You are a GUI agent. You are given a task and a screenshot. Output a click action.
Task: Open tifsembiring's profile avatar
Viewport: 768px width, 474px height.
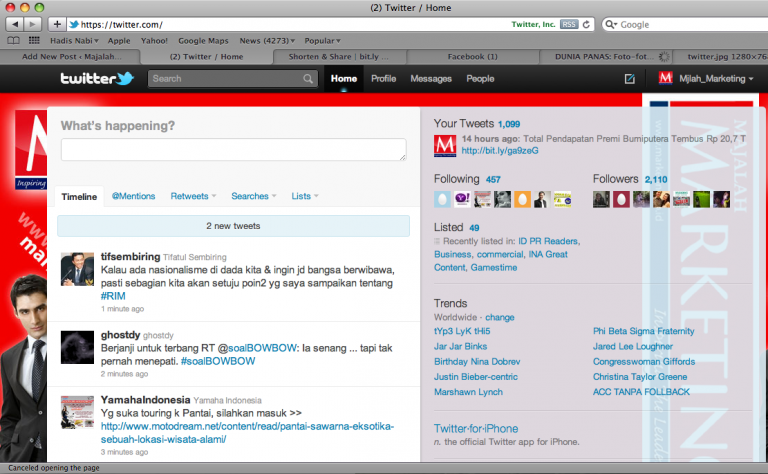[78, 269]
